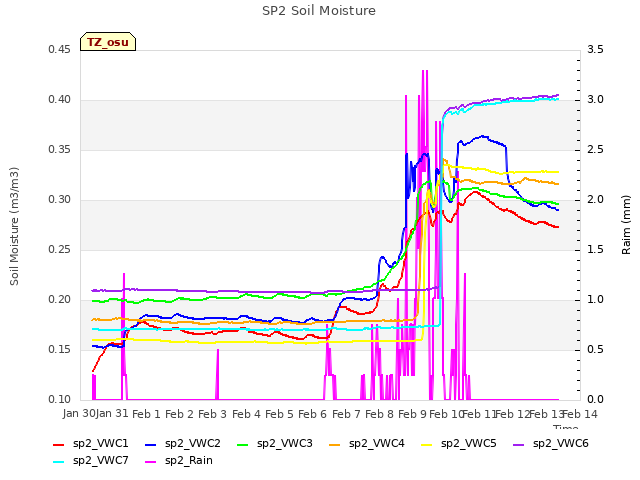This screenshot has height=480, width=640.
Task: Click the sp2_VWC3 legend entry
Action: tap(275, 444)
